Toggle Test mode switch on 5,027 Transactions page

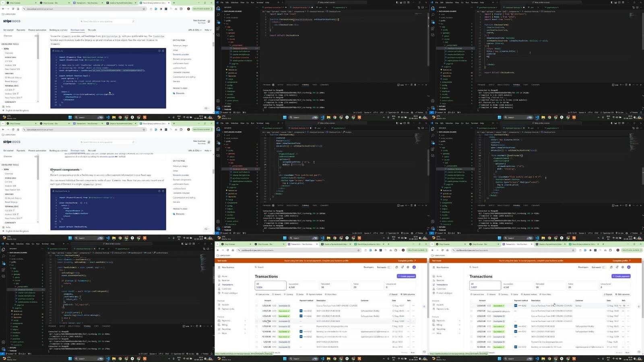point(604,267)
